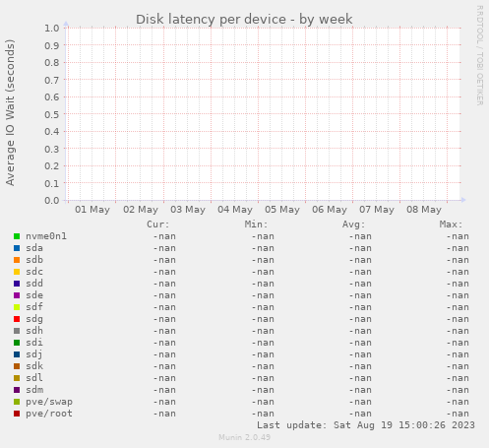This screenshot has width=489, height=448.
Task: Click the dark green sdi legend swatch
Action: coord(17,343)
